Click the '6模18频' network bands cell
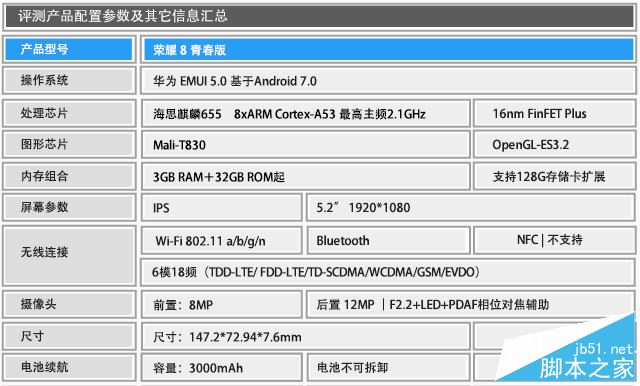Viewport: 640px width, 386px height. click(x=388, y=272)
